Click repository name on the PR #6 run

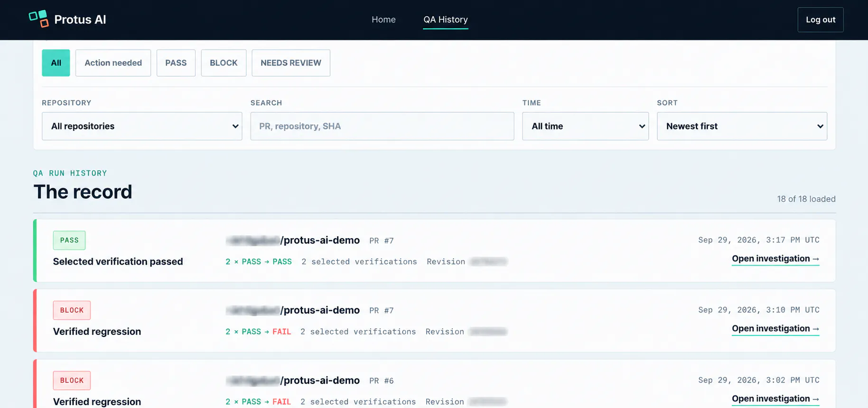point(293,380)
